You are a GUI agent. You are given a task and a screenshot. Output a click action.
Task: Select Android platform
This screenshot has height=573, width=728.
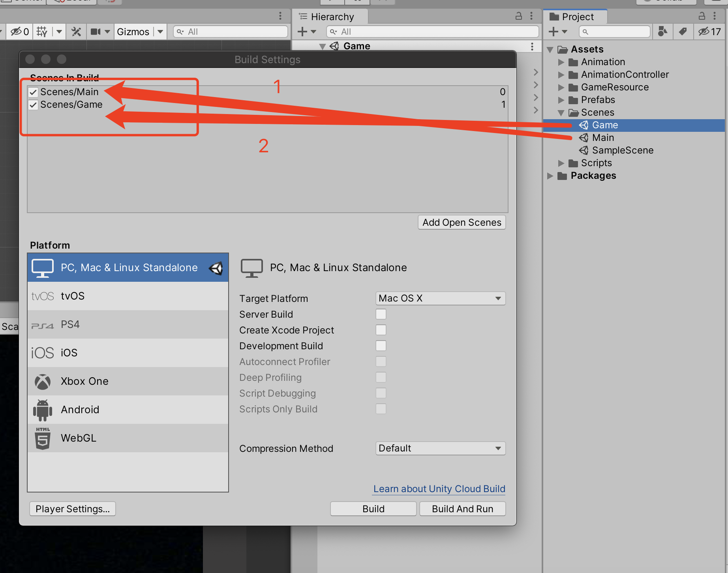coord(128,410)
